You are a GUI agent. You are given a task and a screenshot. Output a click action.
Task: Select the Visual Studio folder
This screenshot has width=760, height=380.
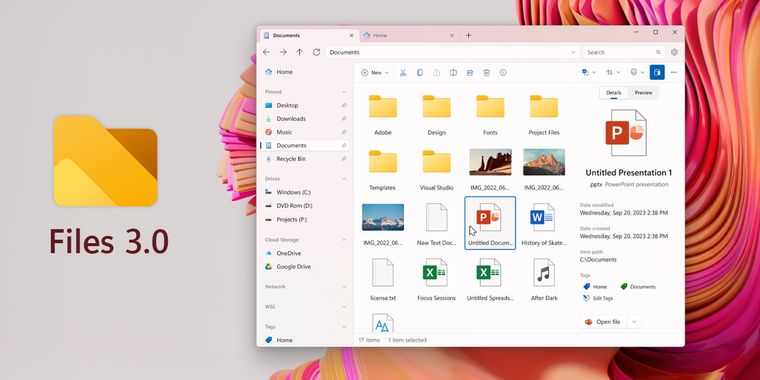pyautogui.click(x=436, y=170)
